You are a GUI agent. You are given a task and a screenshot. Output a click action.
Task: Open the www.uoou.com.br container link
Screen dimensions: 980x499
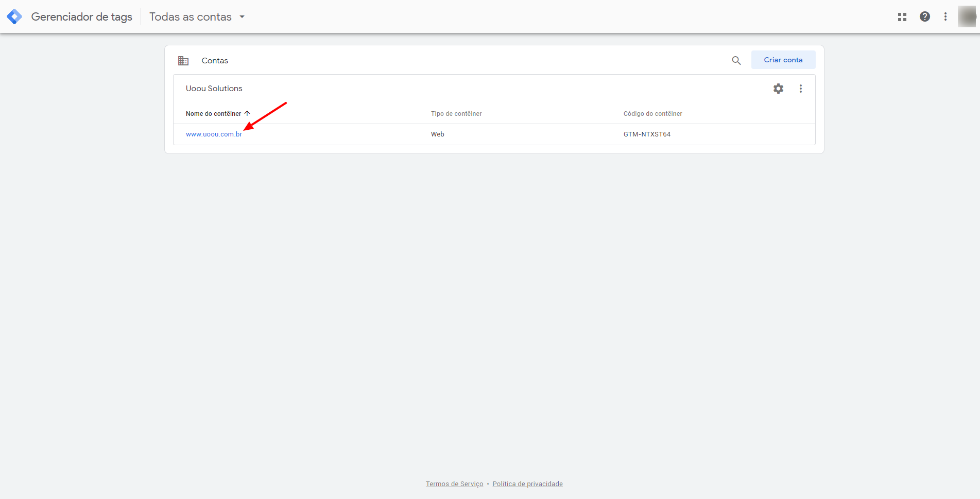tap(214, 134)
